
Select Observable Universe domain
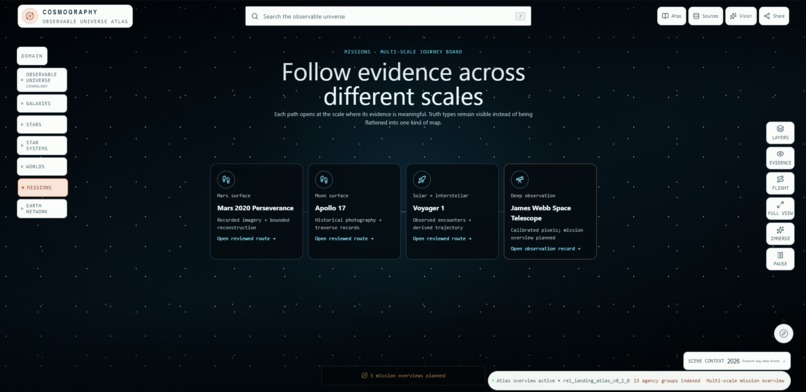click(42, 80)
